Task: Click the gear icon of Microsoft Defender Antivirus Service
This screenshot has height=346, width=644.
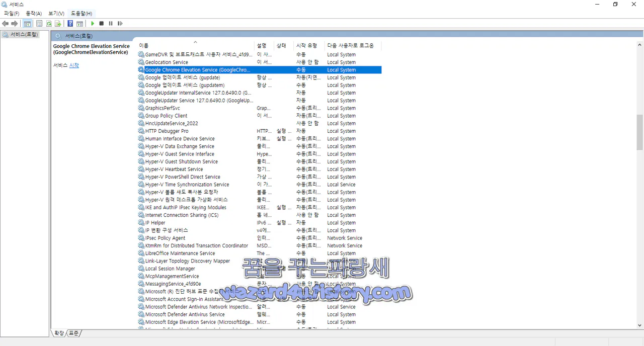Action: coord(141,314)
